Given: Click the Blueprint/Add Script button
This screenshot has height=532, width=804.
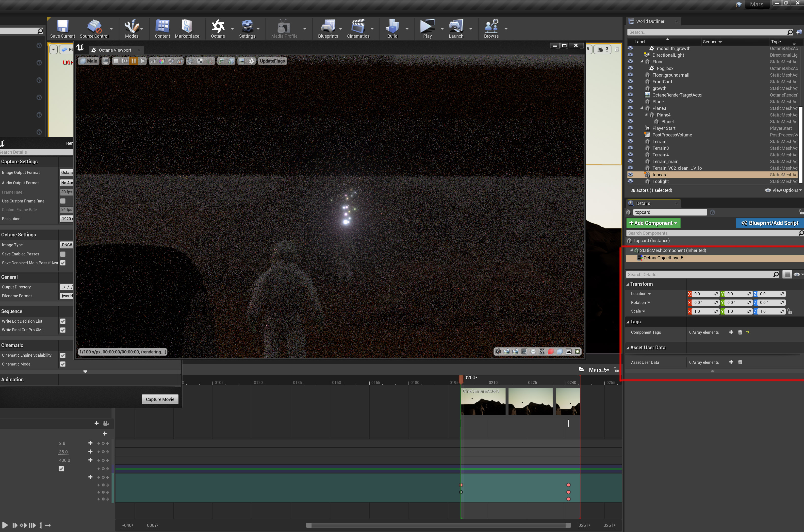Looking at the screenshot, I should (769, 223).
